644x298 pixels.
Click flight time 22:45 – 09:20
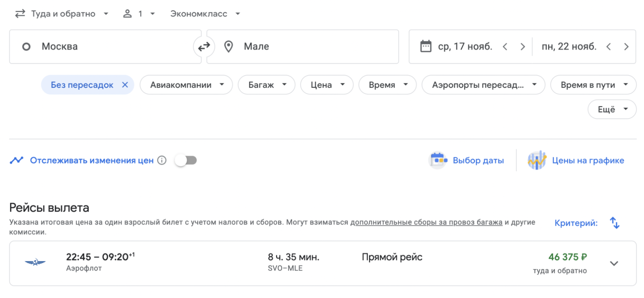100,257
